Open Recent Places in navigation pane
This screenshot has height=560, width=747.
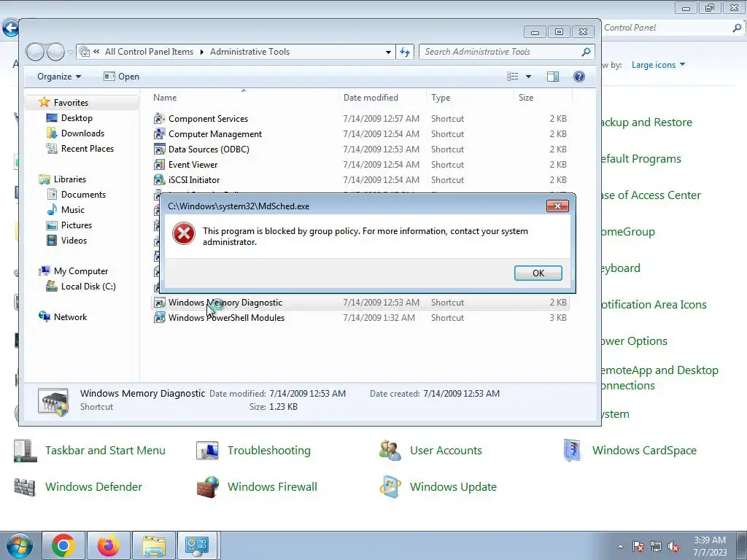pyautogui.click(x=80, y=148)
